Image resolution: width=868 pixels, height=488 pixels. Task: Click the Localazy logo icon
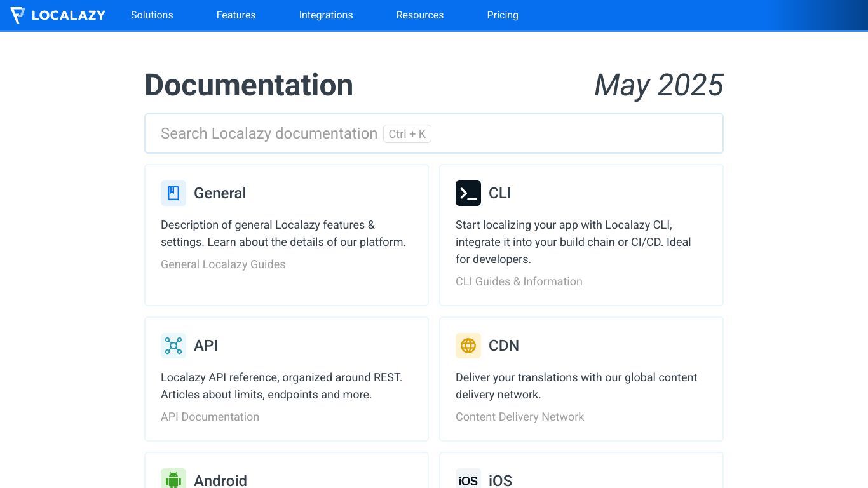[18, 15]
